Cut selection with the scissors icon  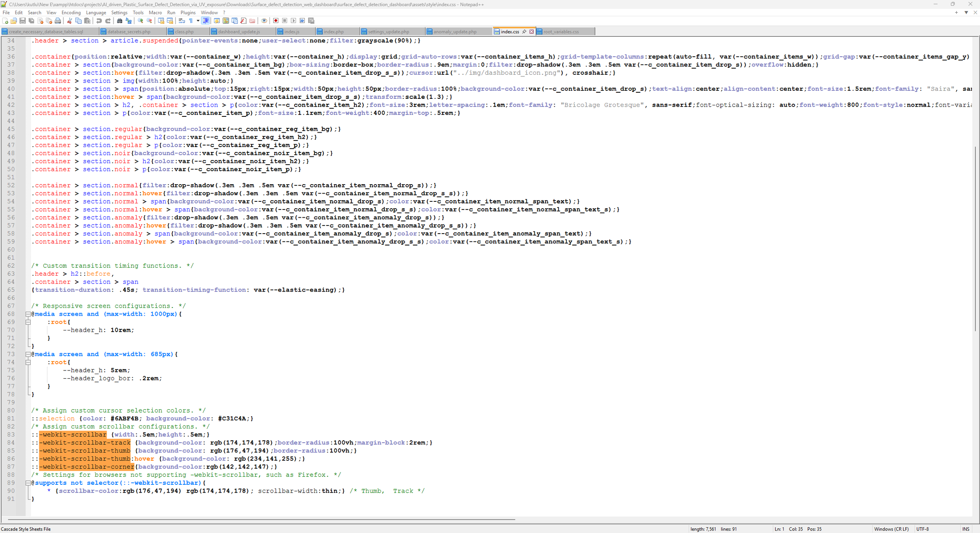point(69,21)
